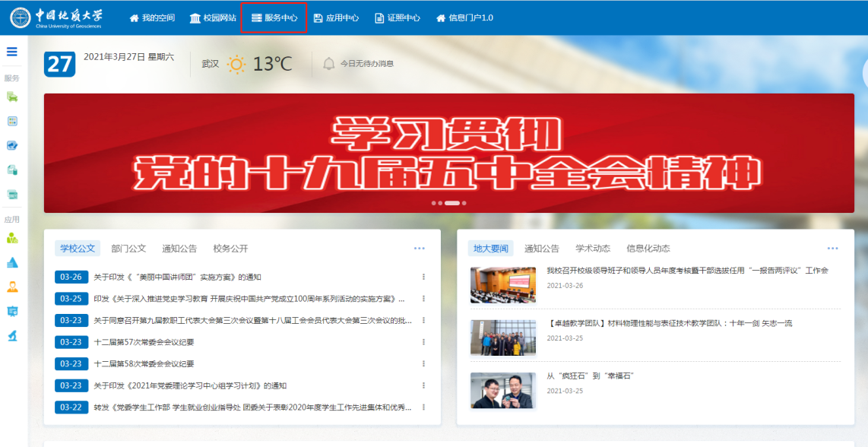Switch to the 部门公文 tab
Viewport: 868px width, 447px height.
point(128,249)
